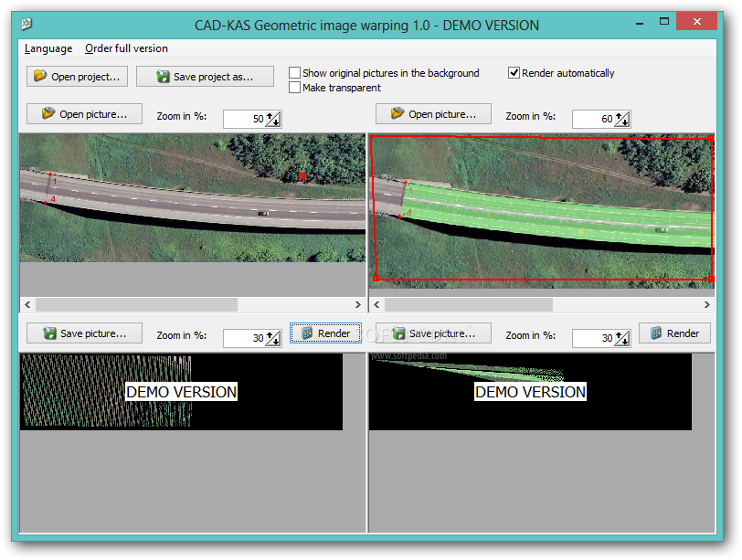
Task: Click left panel scrollbar left arrow
Action: pos(27,304)
